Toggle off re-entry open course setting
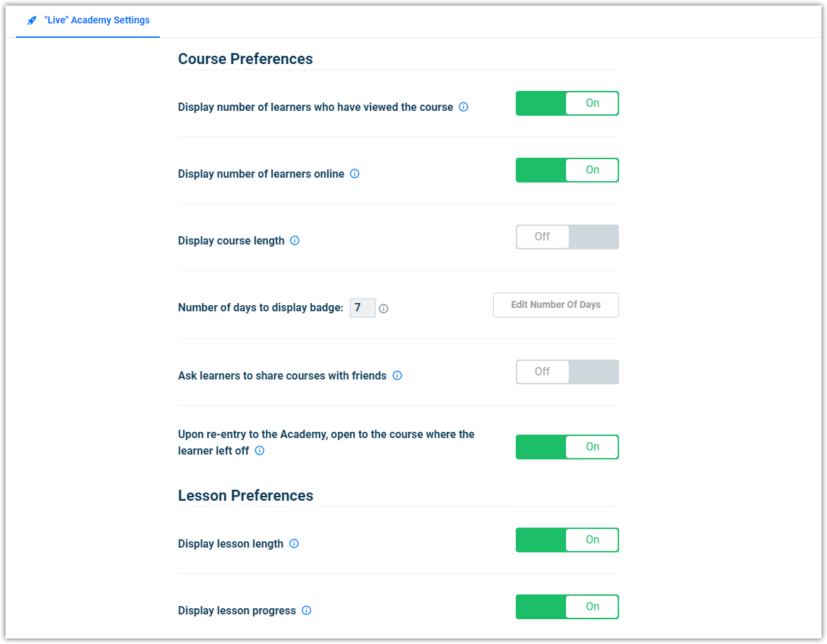This screenshot has height=644, width=827. [567, 447]
